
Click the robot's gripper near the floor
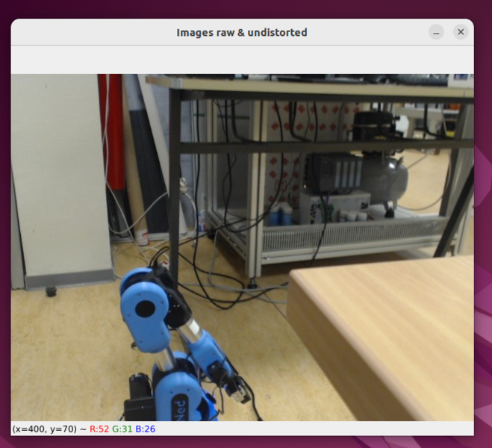(x=239, y=388)
